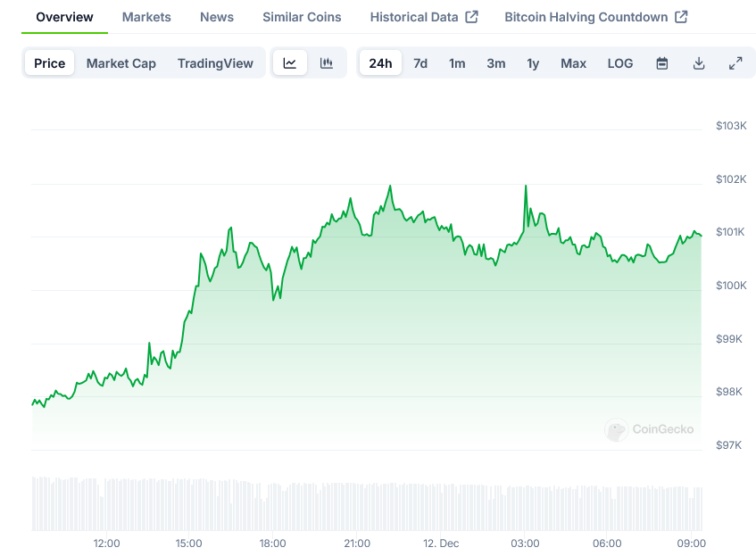The width and height of the screenshot is (756, 556).
Task: Click the 1m time range button
Action: click(457, 63)
